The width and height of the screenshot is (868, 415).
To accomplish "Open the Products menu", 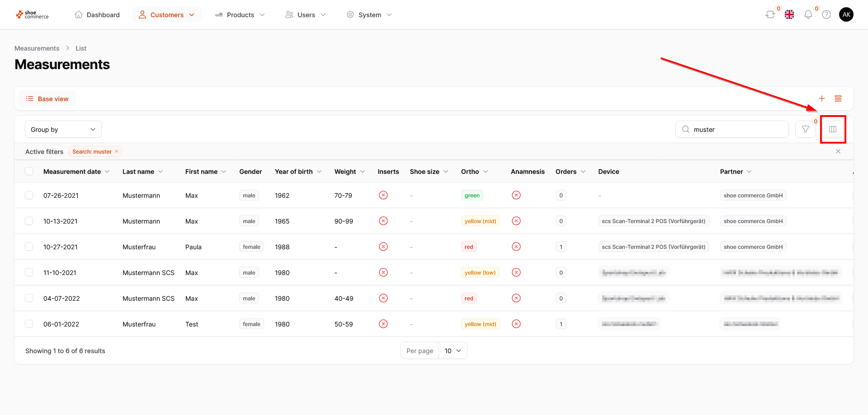I will [240, 15].
